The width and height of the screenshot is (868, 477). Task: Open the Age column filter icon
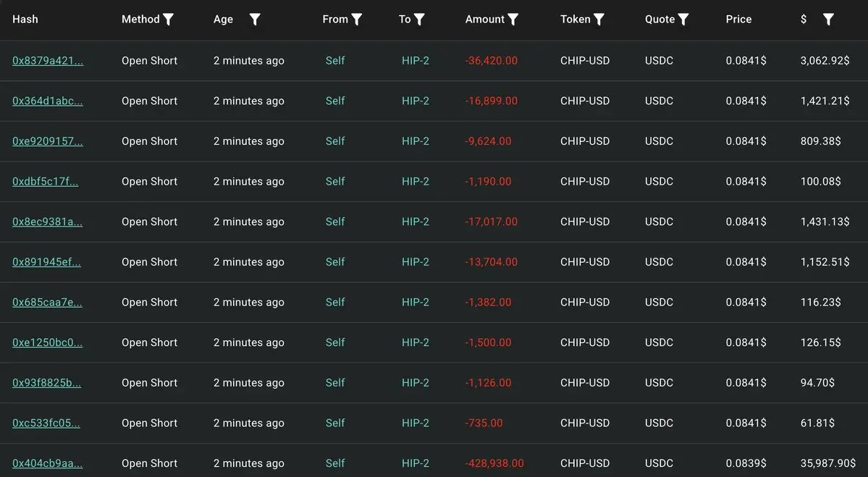[255, 20]
